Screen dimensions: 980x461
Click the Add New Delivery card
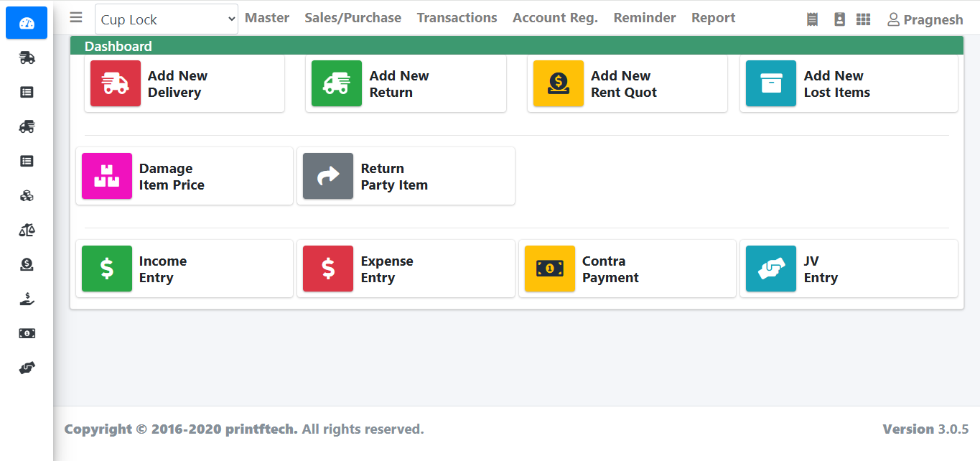185,83
